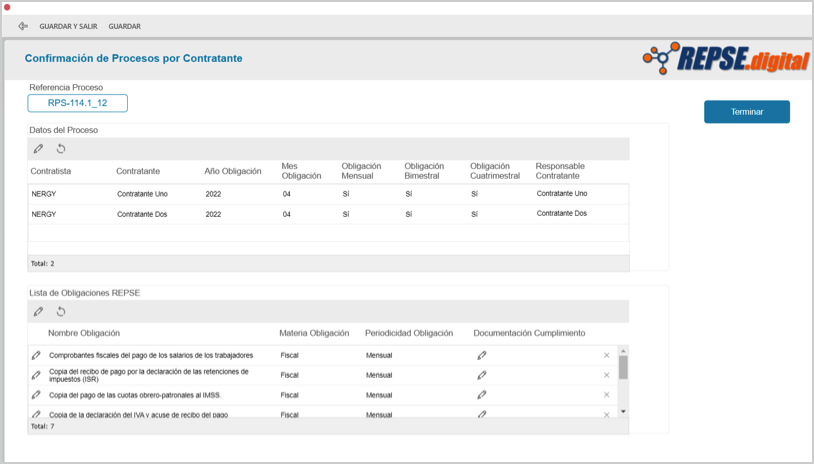Click the Contratante column header

[x=138, y=171]
